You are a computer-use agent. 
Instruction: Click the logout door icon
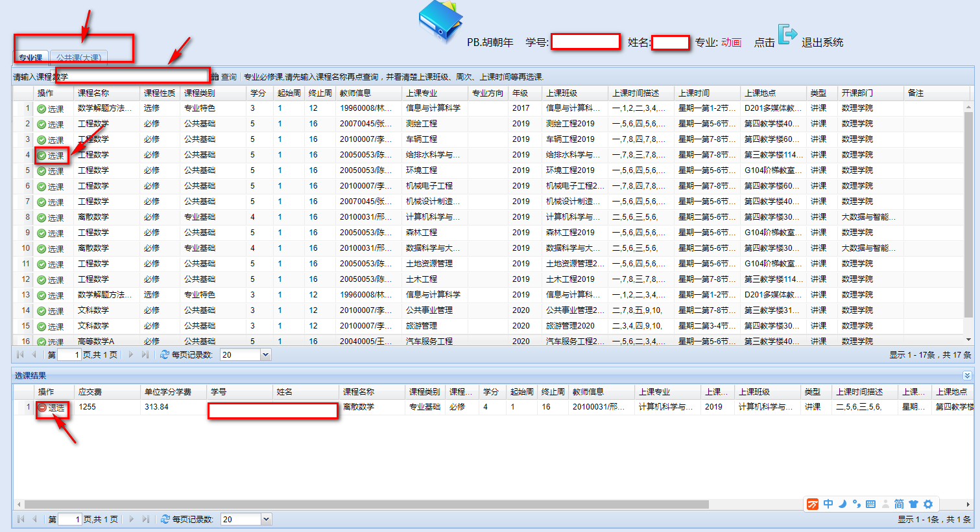tap(787, 35)
